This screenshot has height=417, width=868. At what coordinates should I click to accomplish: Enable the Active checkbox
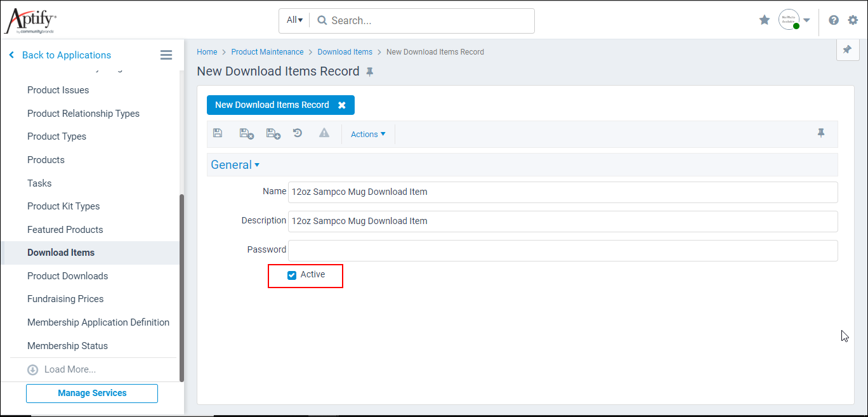pos(291,275)
